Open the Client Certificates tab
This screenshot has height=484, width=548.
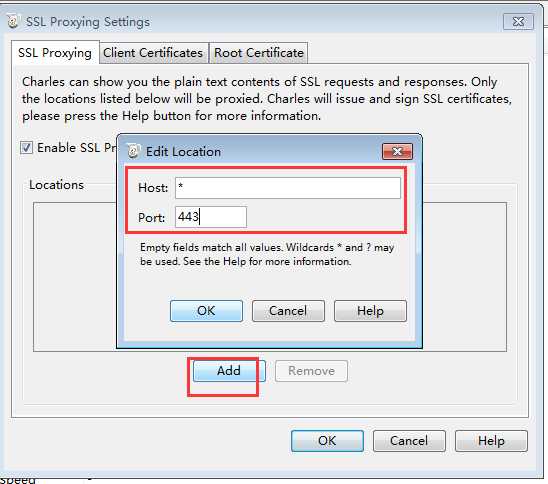[153, 53]
